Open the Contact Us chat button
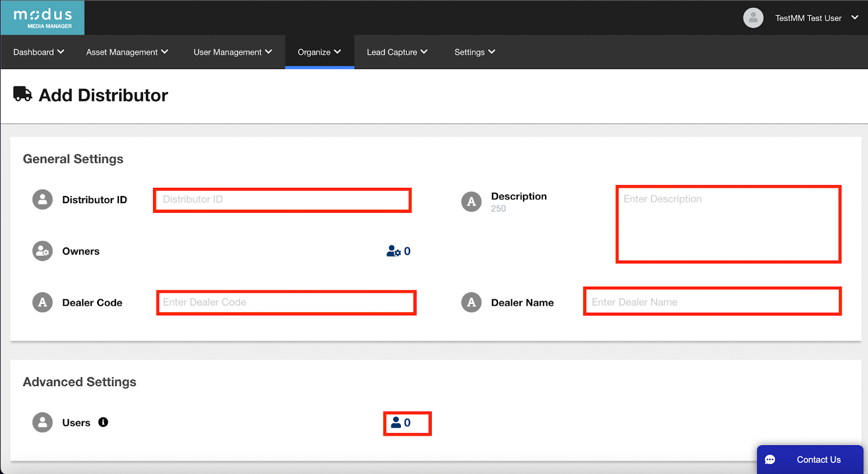Image resolution: width=868 pixels, height=474 pixels. pos(810,459)
